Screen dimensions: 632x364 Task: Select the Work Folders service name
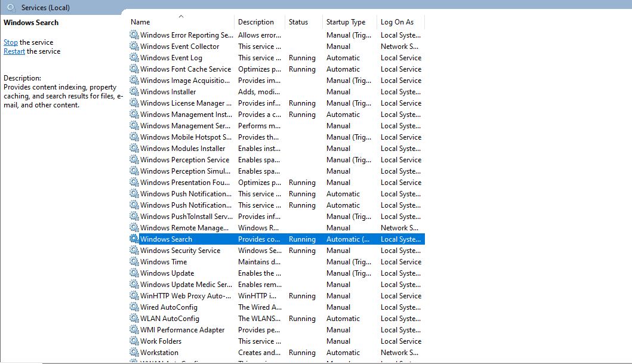[x=161, y=341]
